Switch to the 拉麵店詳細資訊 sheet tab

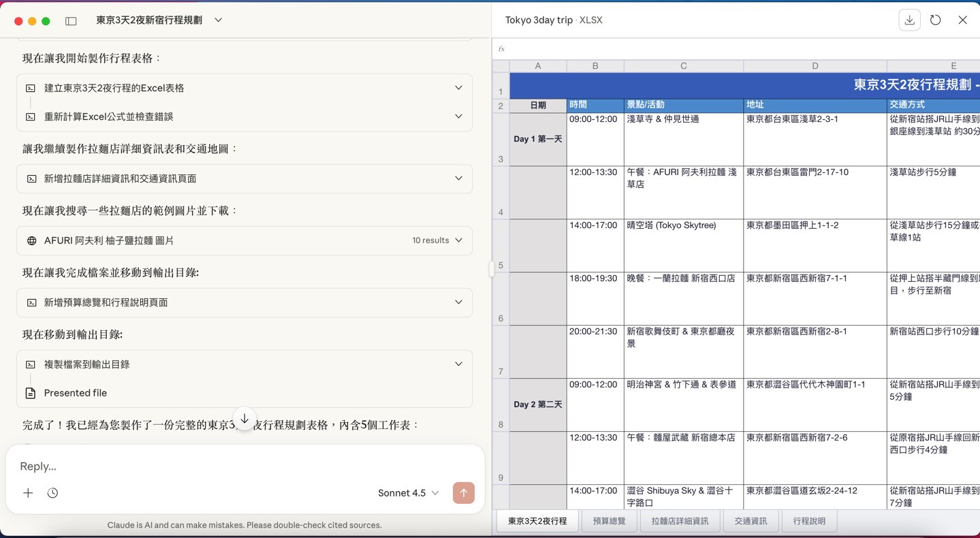pos(680,521)
